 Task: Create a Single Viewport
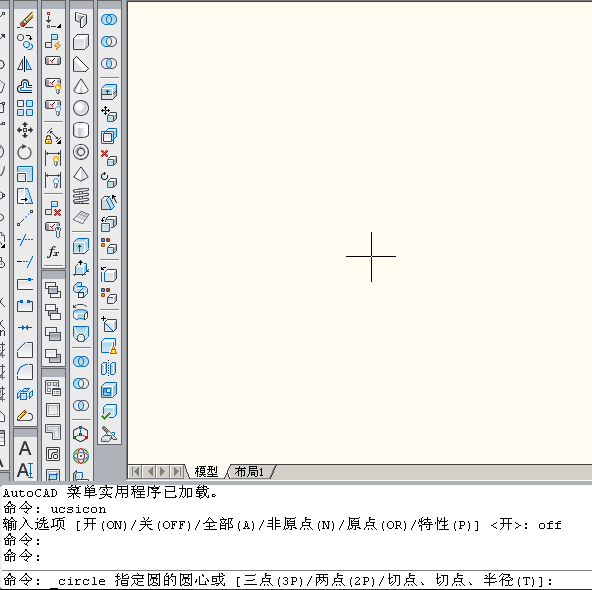(53, 410)
